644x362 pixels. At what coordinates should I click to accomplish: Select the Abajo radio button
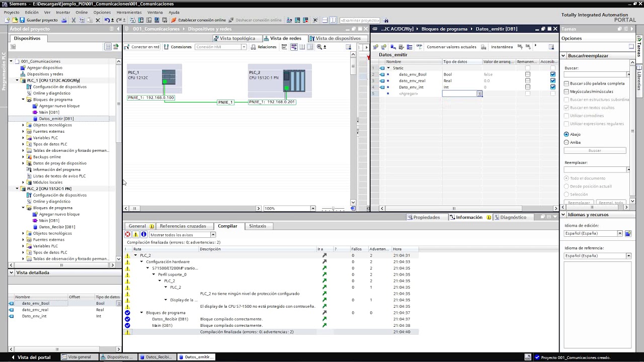567,134
